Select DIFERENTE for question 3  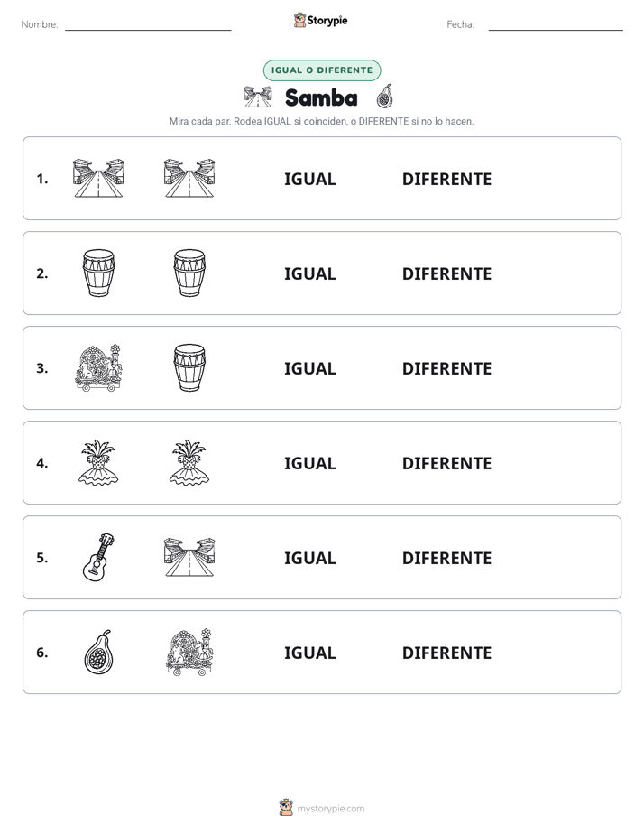[446, 368]
